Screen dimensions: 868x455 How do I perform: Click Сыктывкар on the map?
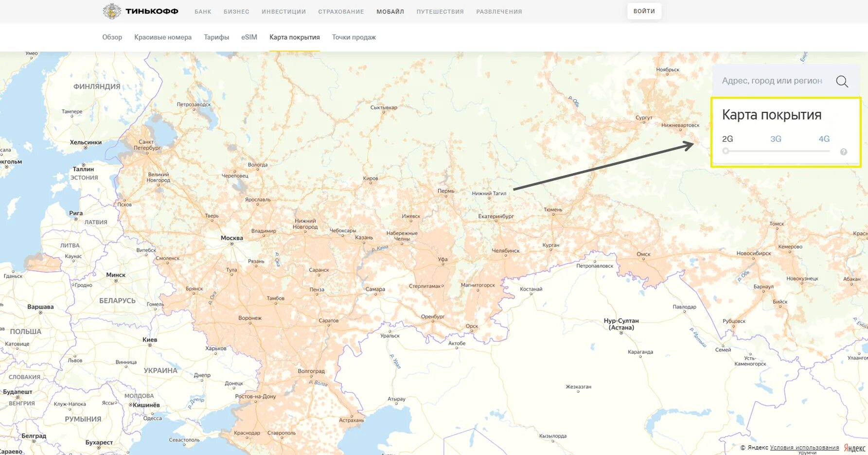pos(384,107)
